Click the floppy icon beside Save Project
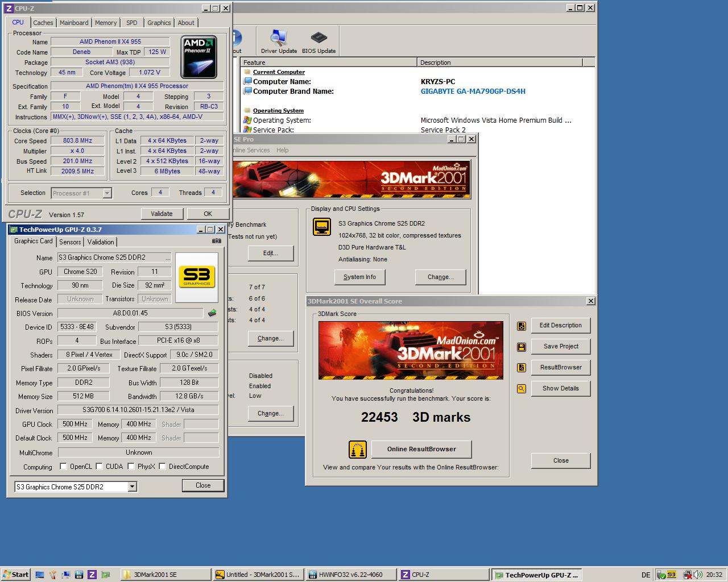Screen dimensions: 728x582 (521, 347)
